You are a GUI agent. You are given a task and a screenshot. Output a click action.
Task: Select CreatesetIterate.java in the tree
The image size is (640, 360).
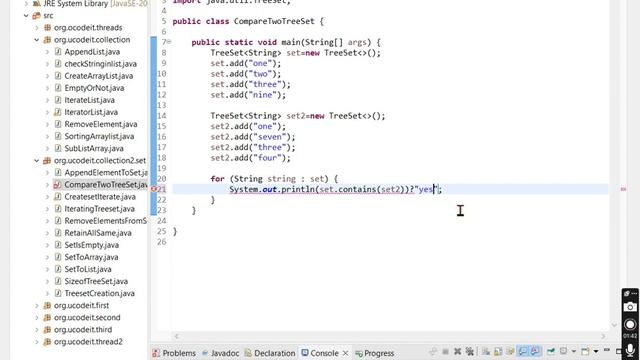pos(100,197)
